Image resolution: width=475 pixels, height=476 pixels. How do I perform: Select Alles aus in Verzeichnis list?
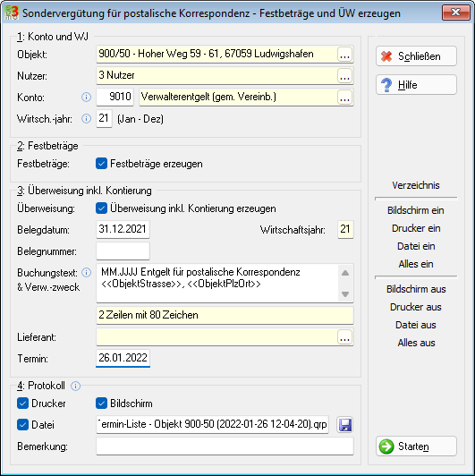[416, 343]
